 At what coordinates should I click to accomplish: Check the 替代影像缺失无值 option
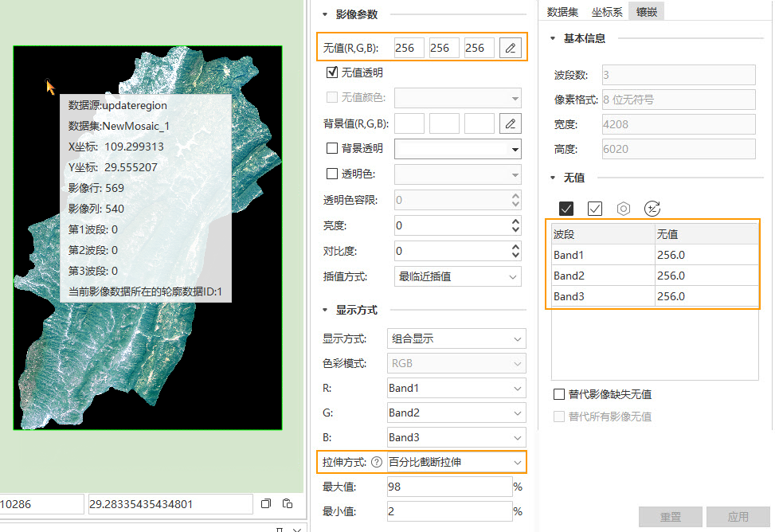[559, 394]
